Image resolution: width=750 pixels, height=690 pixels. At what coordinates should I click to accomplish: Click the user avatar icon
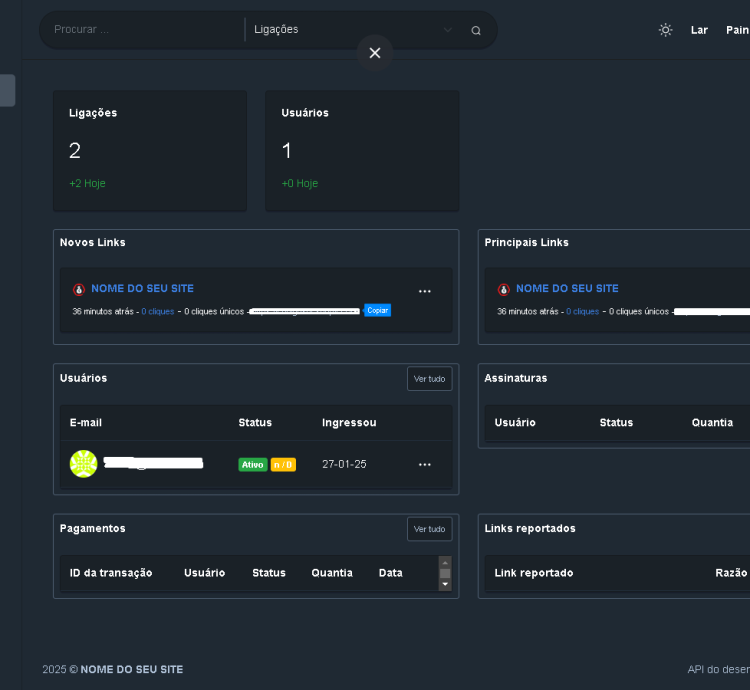[83, 464]
